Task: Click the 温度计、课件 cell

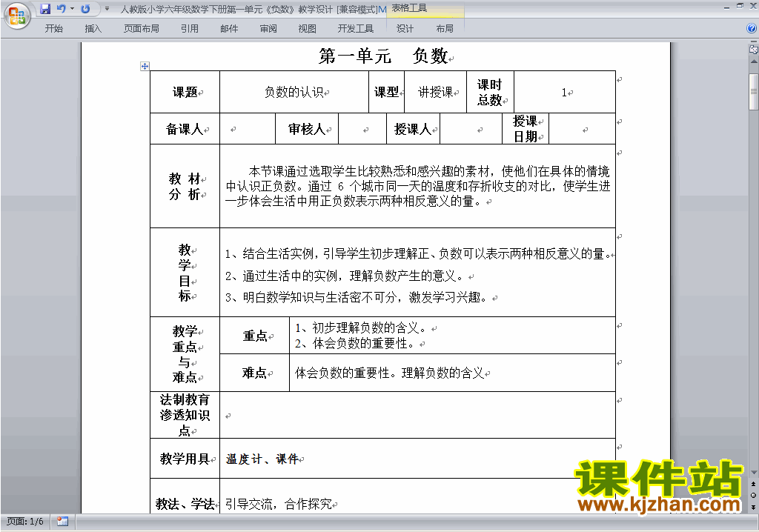Action: pyautogui.click(x=418, y=459)
